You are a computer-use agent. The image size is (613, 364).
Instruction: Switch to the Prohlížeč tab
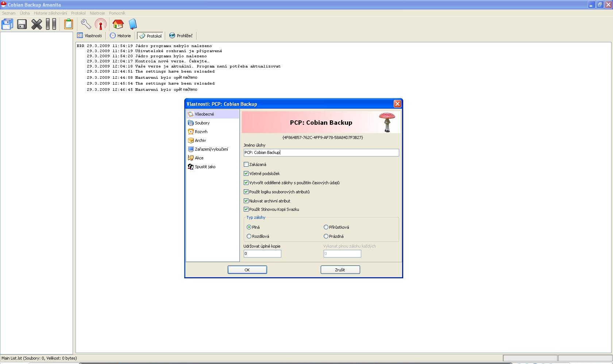coord(181,36)
